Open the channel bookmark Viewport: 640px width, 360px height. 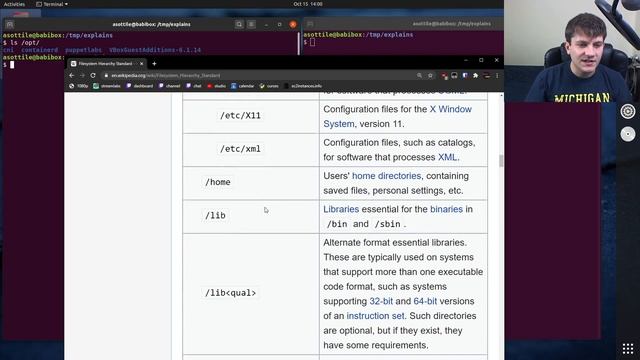click(x=169, y=86)
